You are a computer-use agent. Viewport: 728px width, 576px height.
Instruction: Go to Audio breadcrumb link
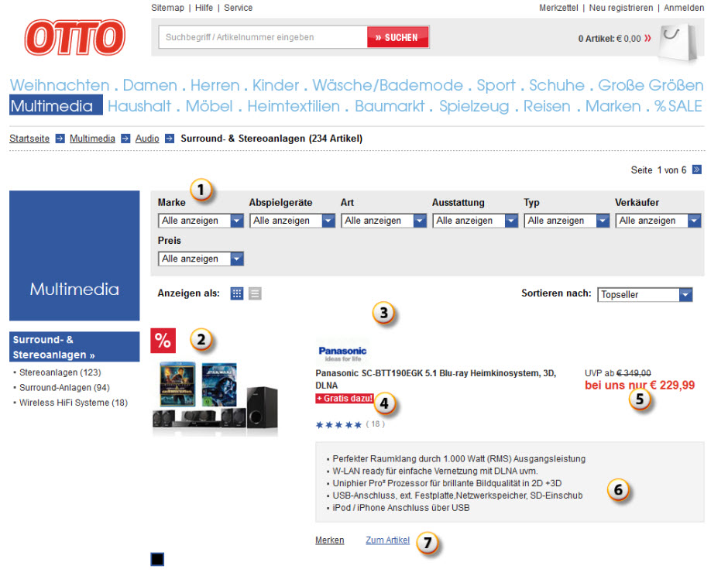coord(147,139)
